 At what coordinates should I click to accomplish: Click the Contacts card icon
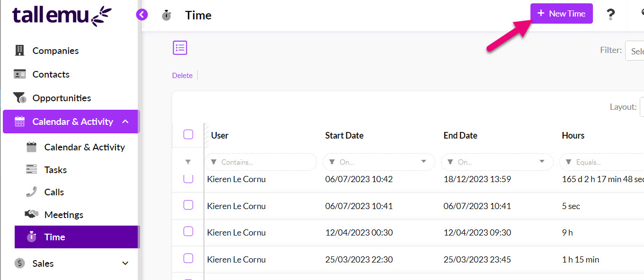coord(19,74)
